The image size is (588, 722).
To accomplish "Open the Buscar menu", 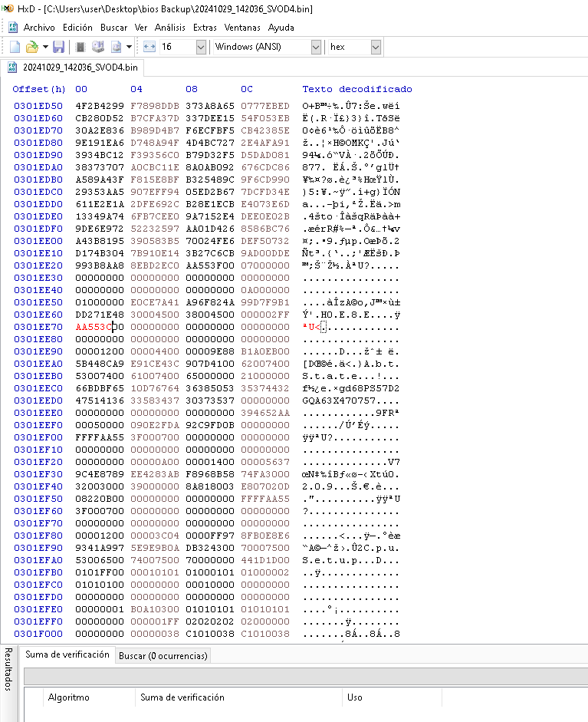I will tap(113, 28).
